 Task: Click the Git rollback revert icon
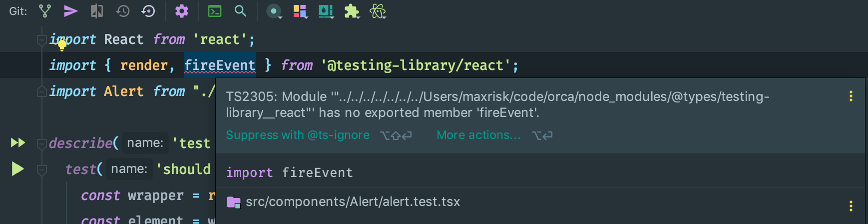148,11
